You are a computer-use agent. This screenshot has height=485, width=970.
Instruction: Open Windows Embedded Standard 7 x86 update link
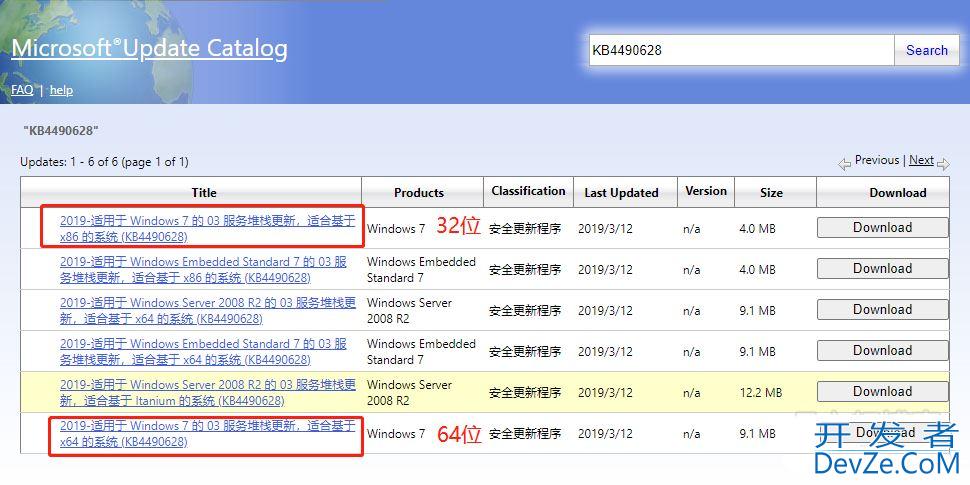[204, 270]
